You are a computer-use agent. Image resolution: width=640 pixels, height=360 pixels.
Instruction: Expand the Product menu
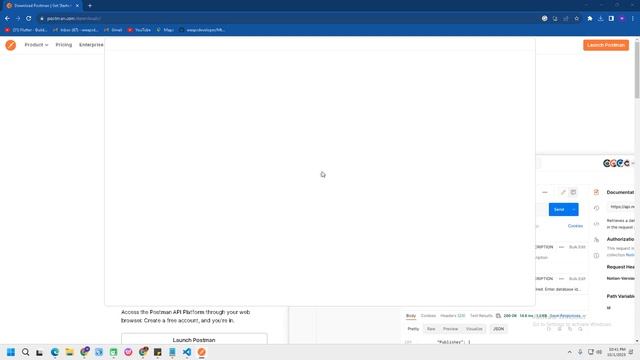(x=36, y=45)
